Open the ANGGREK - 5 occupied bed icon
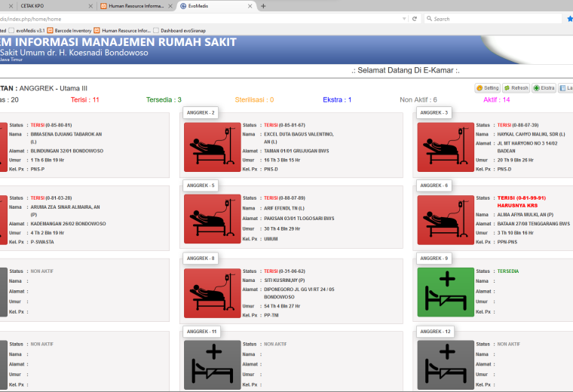573x392 pixels. (x=213, y=219)
